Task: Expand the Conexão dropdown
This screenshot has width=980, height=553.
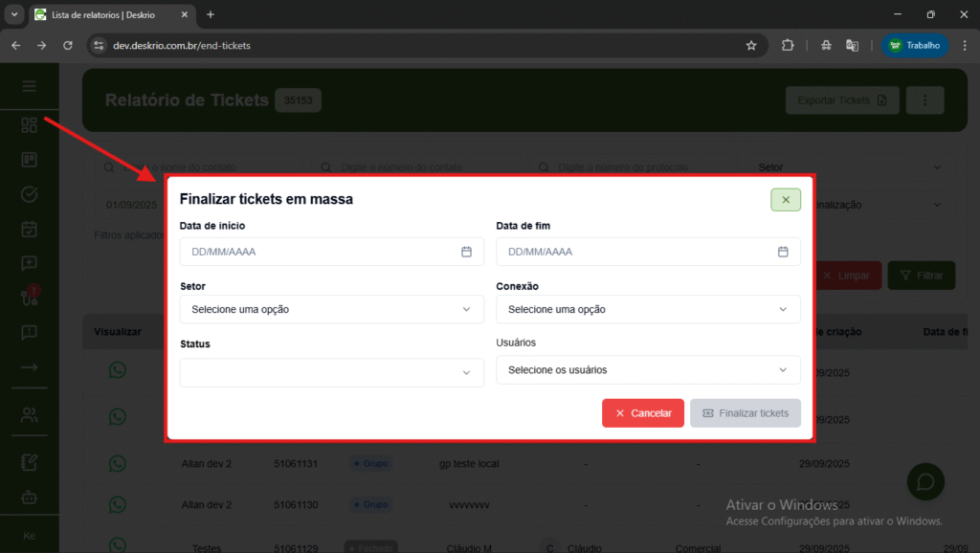Action: click(x=648, y=310)
